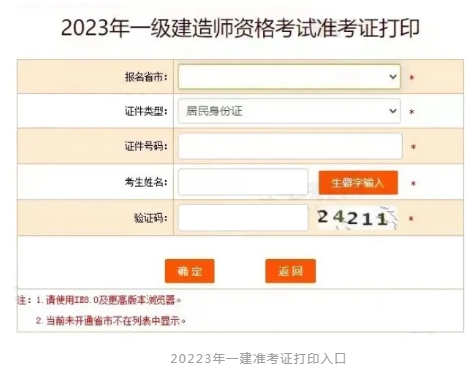Click the page title 2023年一级建造师资格考试准考证打印

(x=240, y=28)
